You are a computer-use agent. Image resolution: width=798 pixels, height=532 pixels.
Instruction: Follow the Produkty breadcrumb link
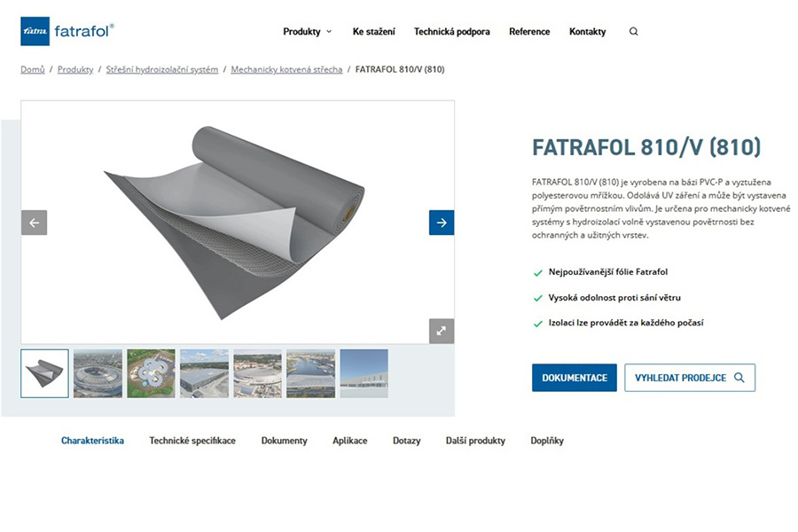[75, 69]
